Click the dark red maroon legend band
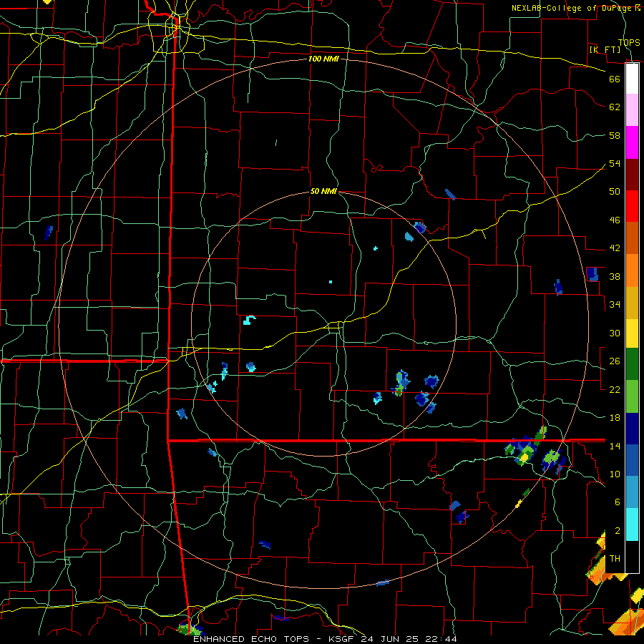This screenshot has height=644, width=644. [632, 175]
